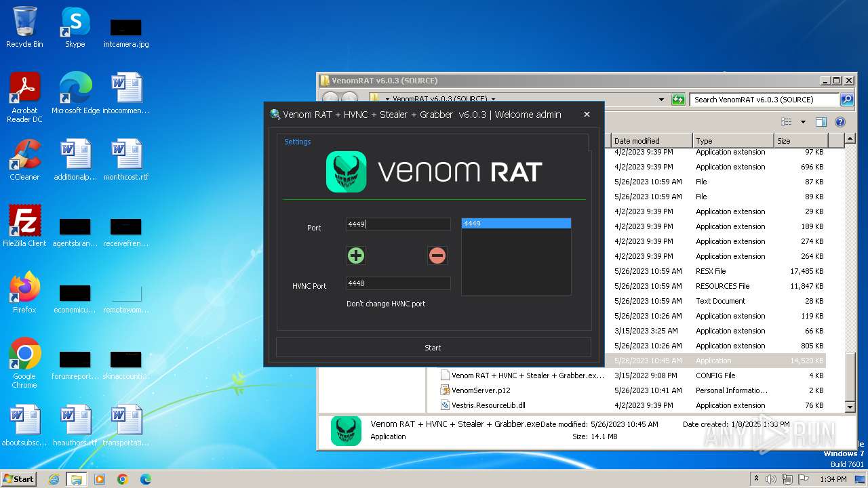Click the taskbar clock showing 1:34 PM
Image resolution: width=868 pixels, height=488 pixels.
pos(833,479)
